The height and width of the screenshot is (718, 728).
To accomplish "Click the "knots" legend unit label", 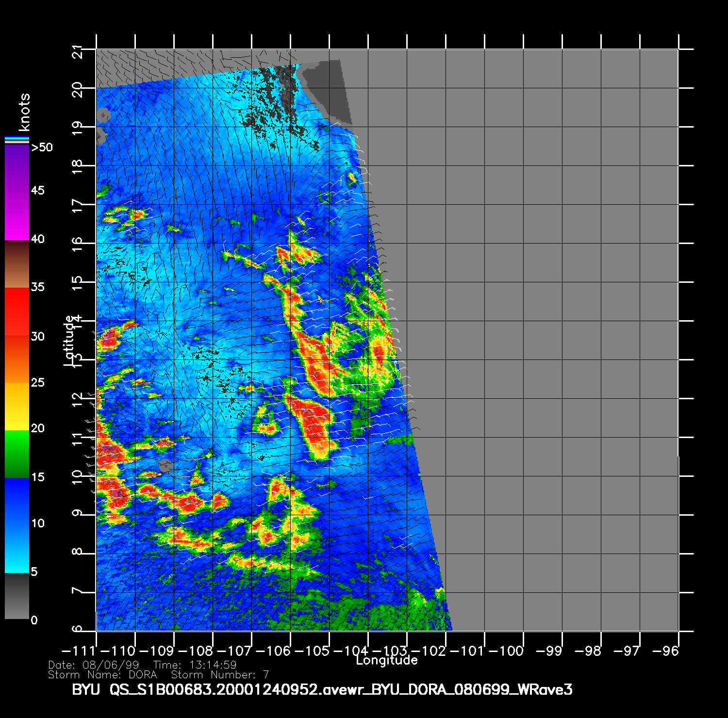I will (24, 112).
